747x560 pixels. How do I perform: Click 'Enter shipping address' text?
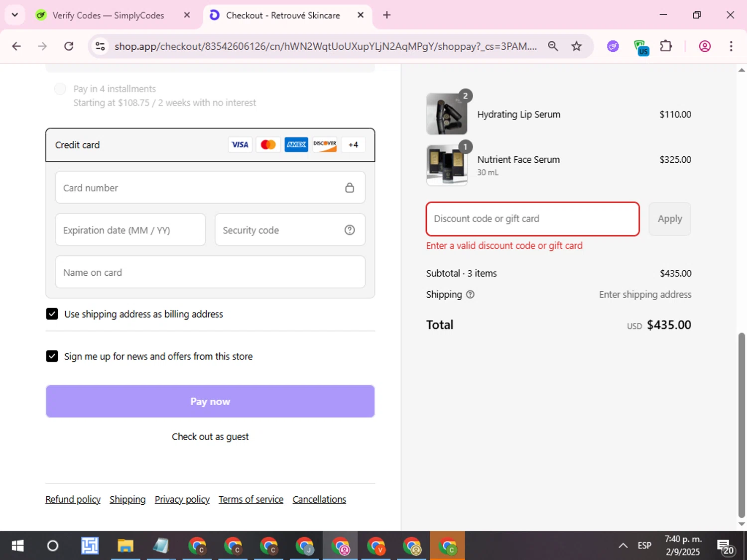click(x=645, y=295)
